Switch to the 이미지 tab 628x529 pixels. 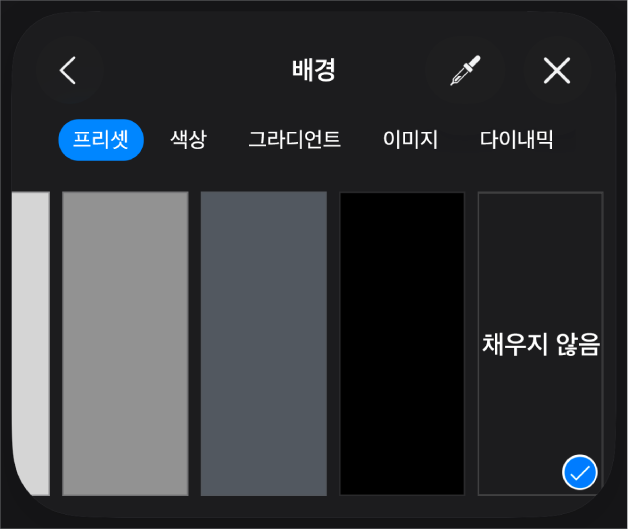click(411, 140)
